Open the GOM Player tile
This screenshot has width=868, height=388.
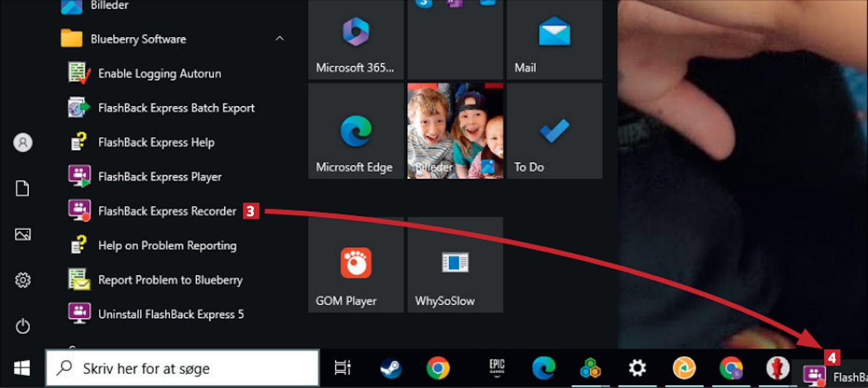coord(355,265)
